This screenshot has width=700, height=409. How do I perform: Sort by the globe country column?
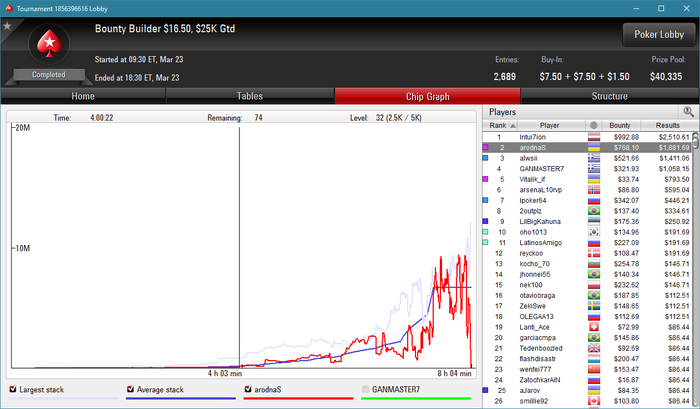point(593,125)
